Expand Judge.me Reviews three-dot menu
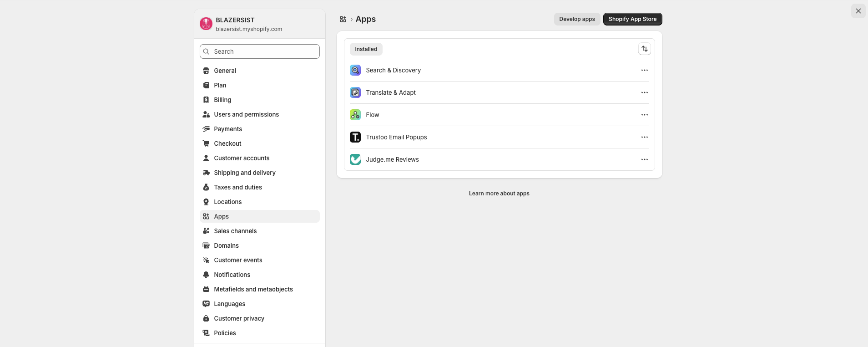The image size is (868, 347). tap(644, 159)
